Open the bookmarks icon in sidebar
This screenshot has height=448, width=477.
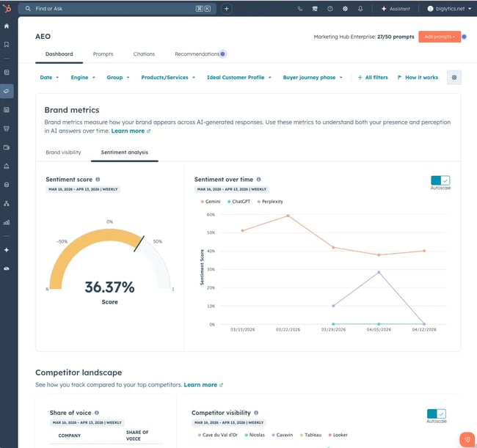pos(7,45)
